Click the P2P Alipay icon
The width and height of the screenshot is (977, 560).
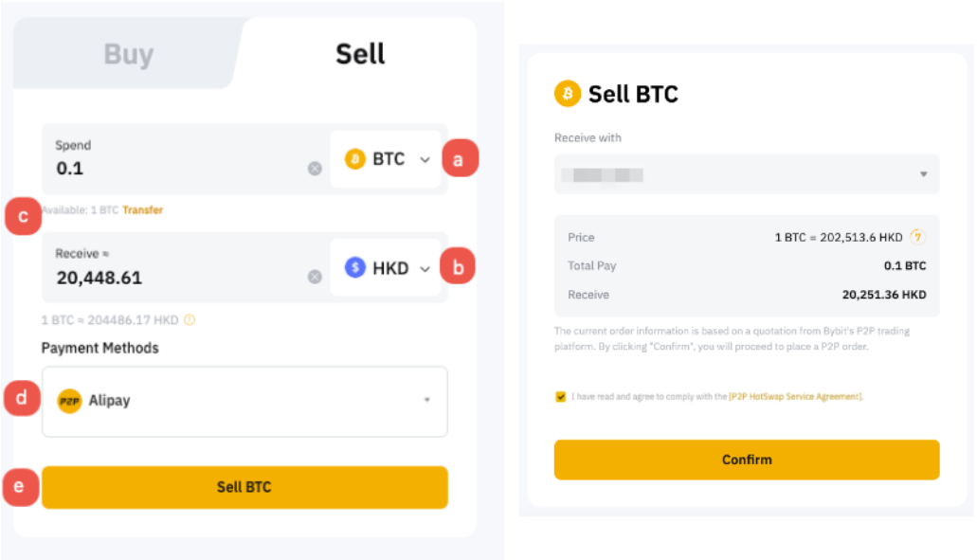point(69,401)
